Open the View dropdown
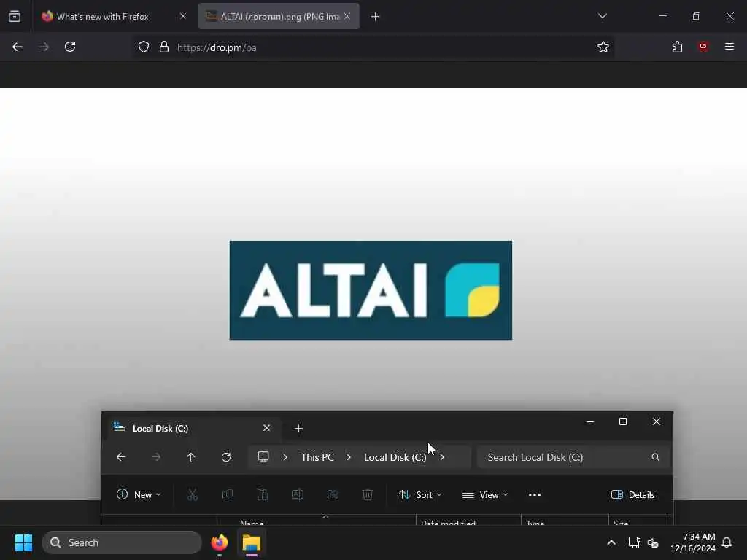The height and width of the screenshot is (560, 747). point(485,495)
